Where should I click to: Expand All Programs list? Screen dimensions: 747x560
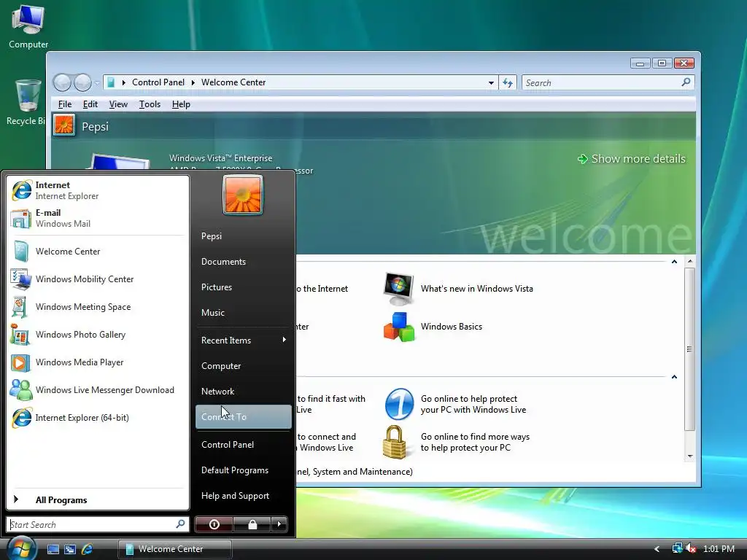tap(97, 499)
